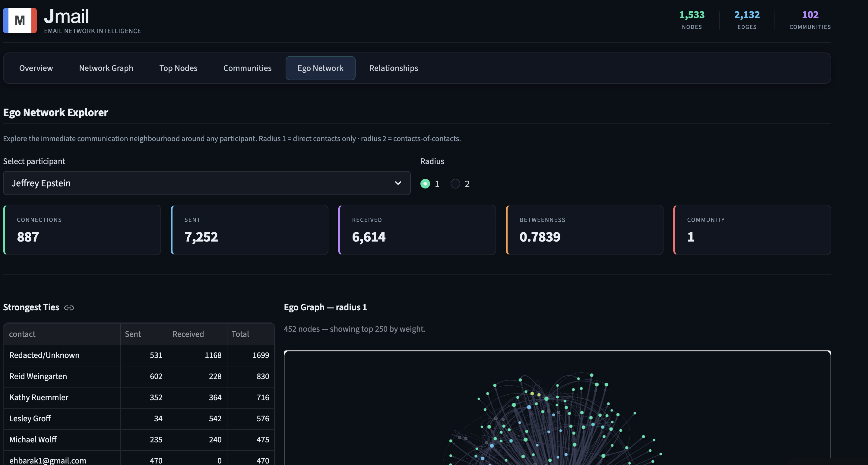The image size is (868, 465).
Task: Switch to the Relationships tab
Action: (x=394, y=68)
